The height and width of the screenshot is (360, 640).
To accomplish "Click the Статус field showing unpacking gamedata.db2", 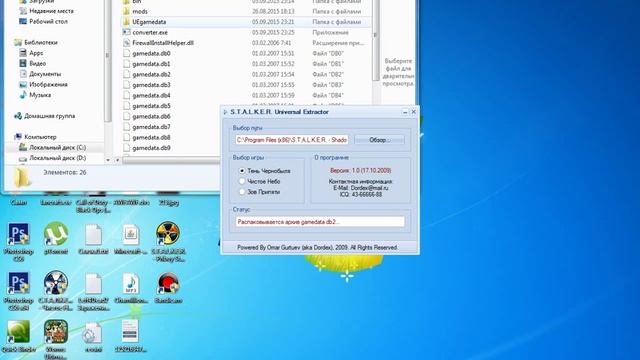I will pos(320,222).
